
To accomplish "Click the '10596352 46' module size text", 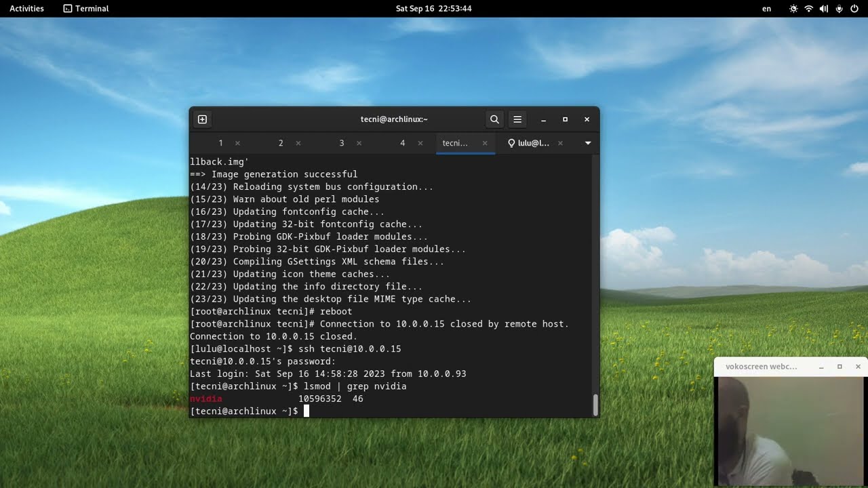I will tap(331, 399).
